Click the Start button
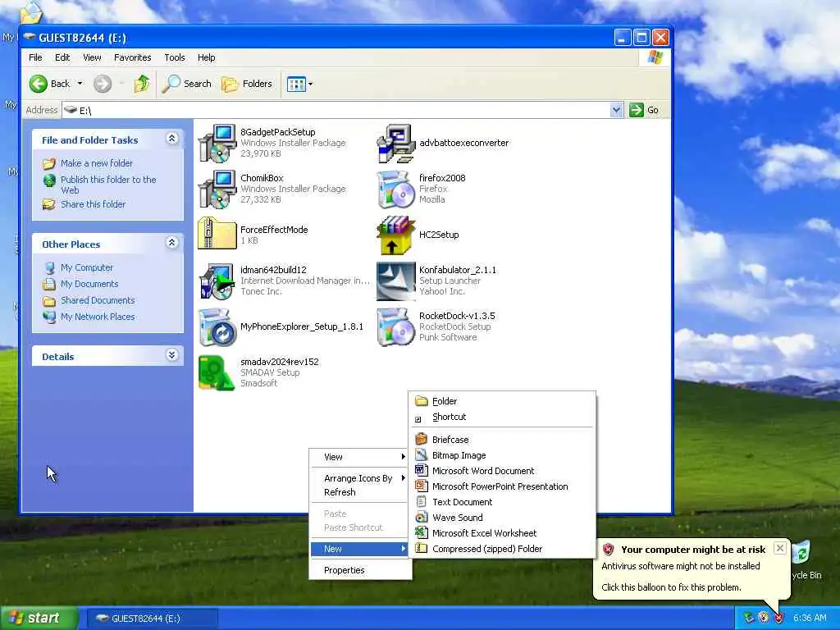 (38, 619)
